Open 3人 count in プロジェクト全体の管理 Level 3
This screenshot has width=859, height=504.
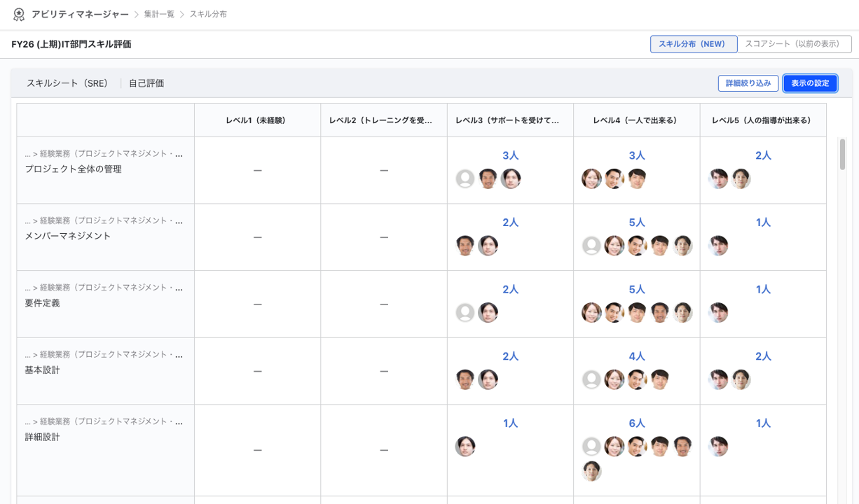pos(510,155)
